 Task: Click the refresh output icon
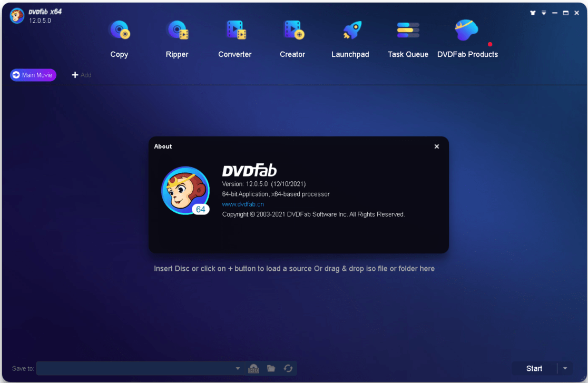(x=288, y=368)
